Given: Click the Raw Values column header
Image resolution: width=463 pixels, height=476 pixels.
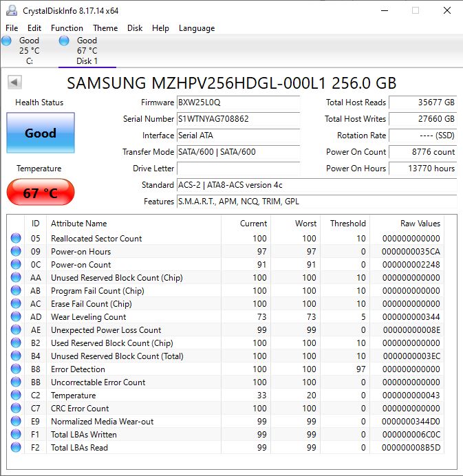Looking at the screenshot, I should pyautogui.click(x=420, y=224).
